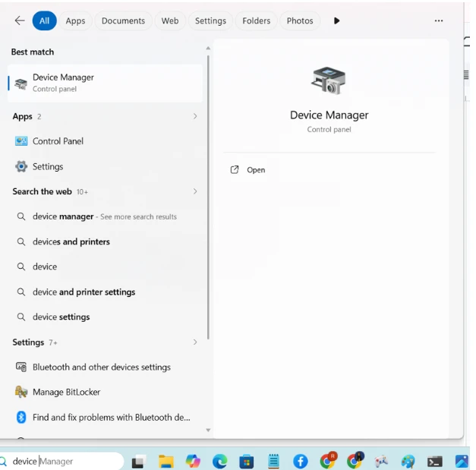
Task: Select 'device and printer settings' suggestion
Action: pyautogui.click(x=105, y=292)
